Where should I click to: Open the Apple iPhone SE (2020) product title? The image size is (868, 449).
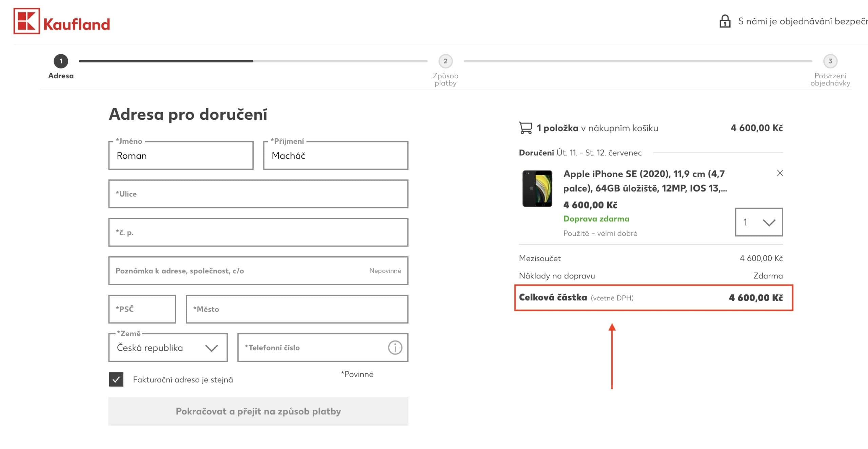[645, 181]
